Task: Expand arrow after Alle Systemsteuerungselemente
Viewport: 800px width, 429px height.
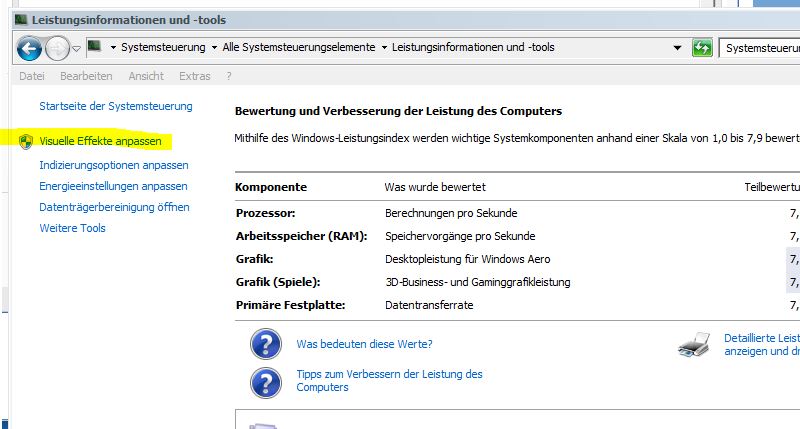Action: (384, 47)
